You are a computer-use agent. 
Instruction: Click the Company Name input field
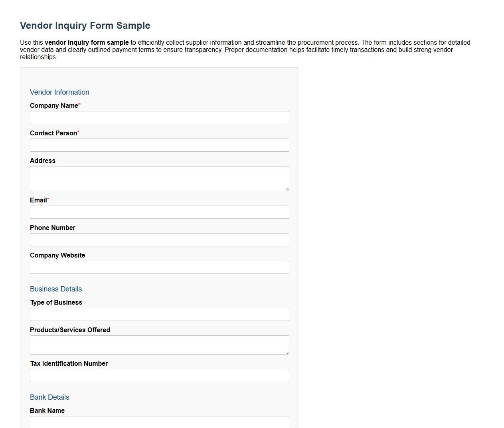[x=159, y=117]
